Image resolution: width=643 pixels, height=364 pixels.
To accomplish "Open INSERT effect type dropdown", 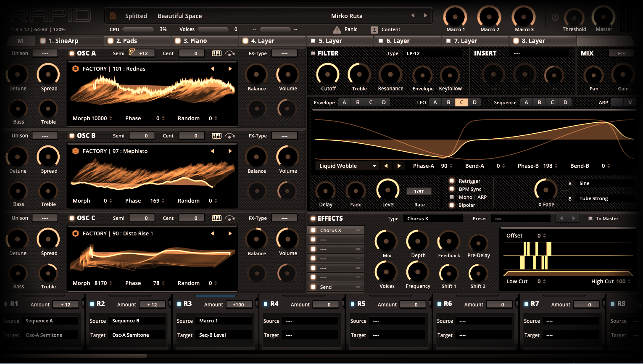I will (x=540, y=53).
